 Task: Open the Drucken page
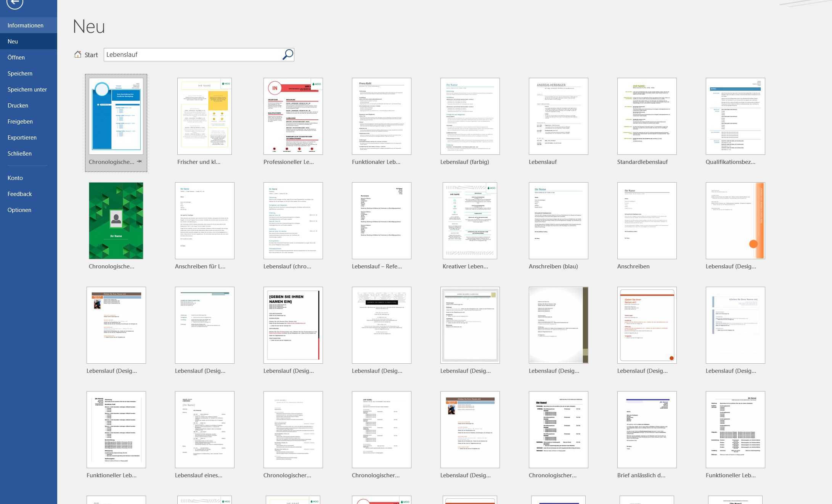18,106
